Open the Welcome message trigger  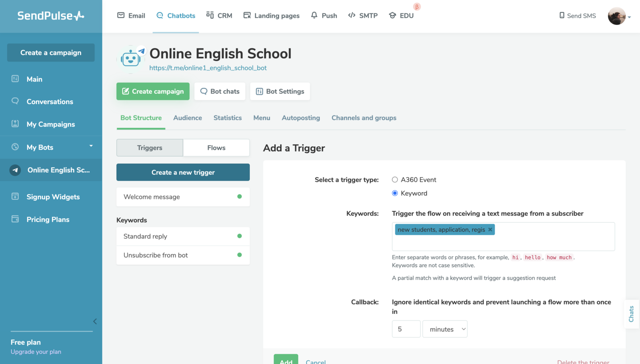click(x=183, y=197)
